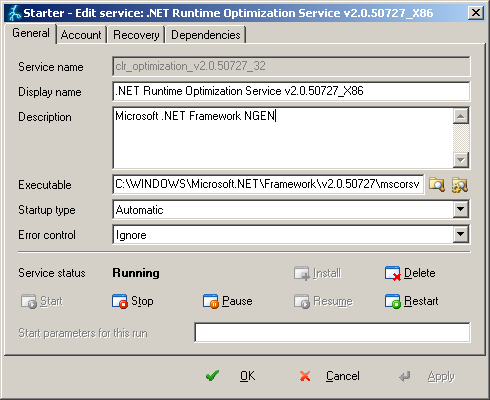Image resolution: width=490 pixels, height=400 pixels.
Task: Click the 'Service status' label
Action: 52,273
